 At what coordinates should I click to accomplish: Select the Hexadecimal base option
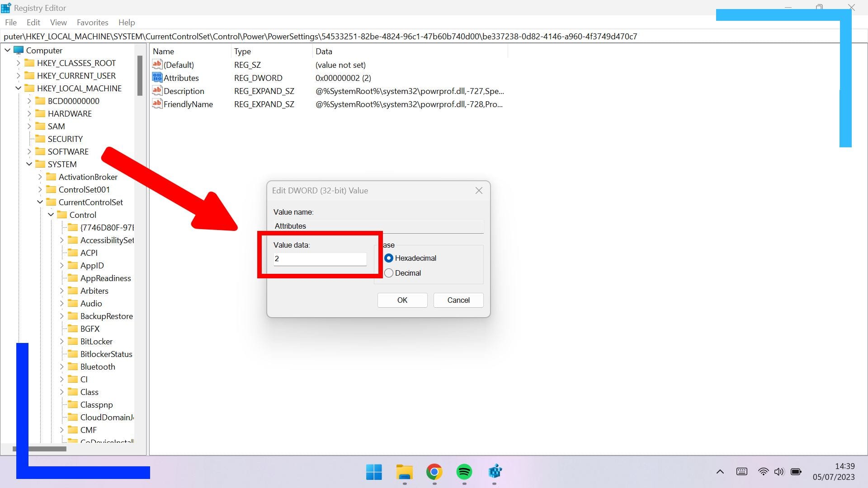[389, 258]
